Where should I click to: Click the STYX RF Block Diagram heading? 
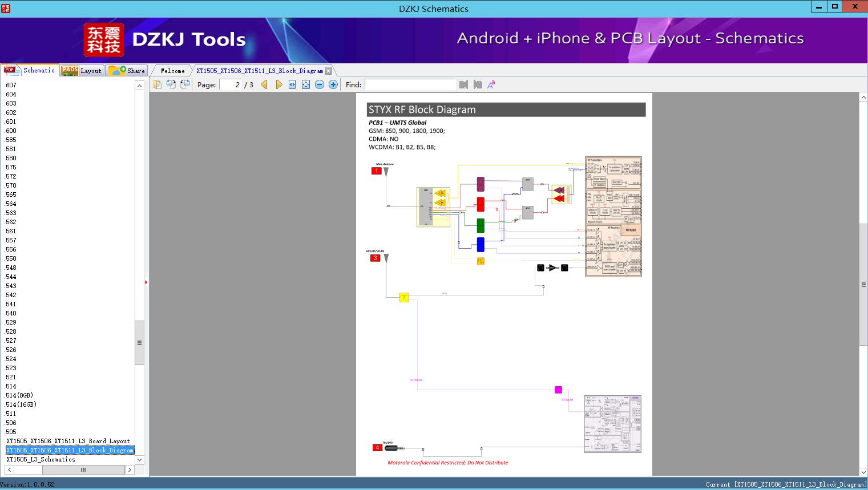click(x=422, y=110)
